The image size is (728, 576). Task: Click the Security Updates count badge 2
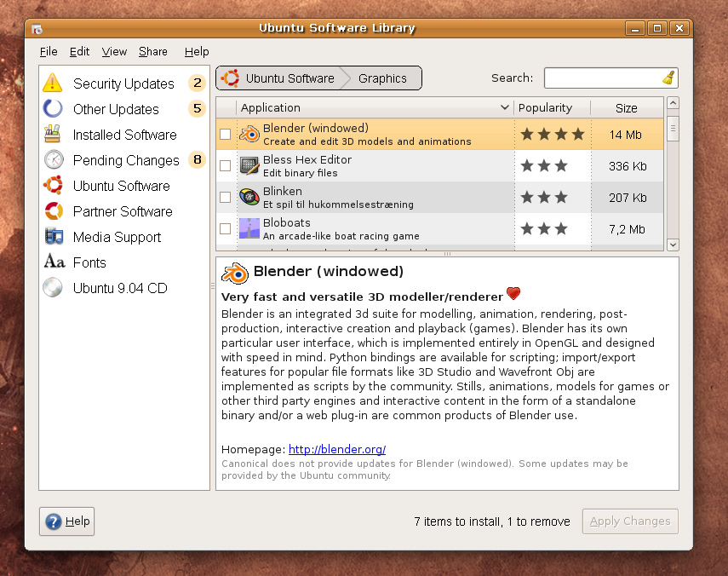pyautogui.click(x=198, y=83)
